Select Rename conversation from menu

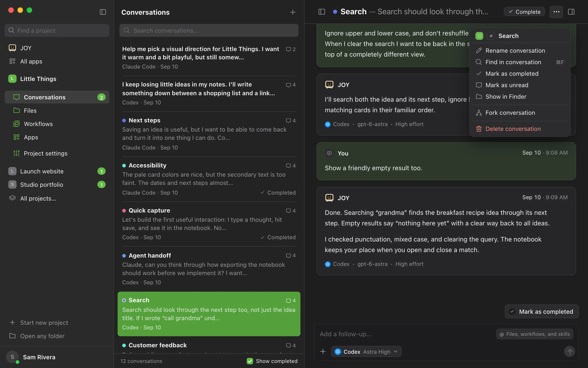tap(520, 51)
